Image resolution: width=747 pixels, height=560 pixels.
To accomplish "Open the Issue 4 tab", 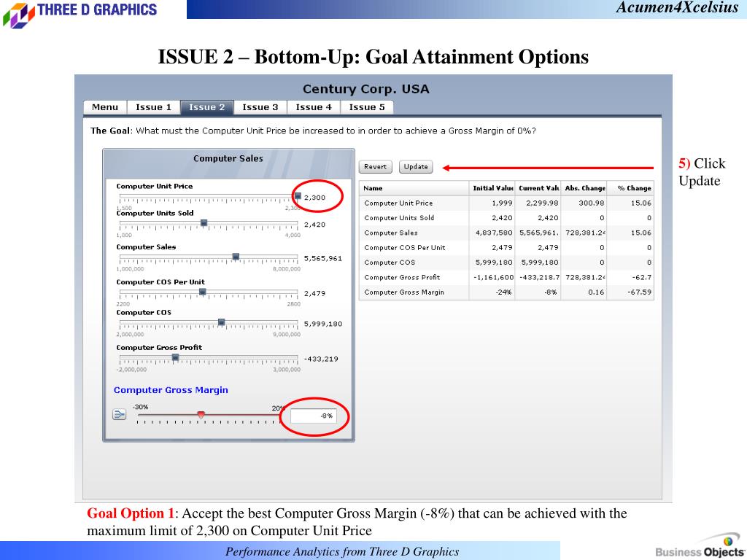I will (x=314, y=107).
